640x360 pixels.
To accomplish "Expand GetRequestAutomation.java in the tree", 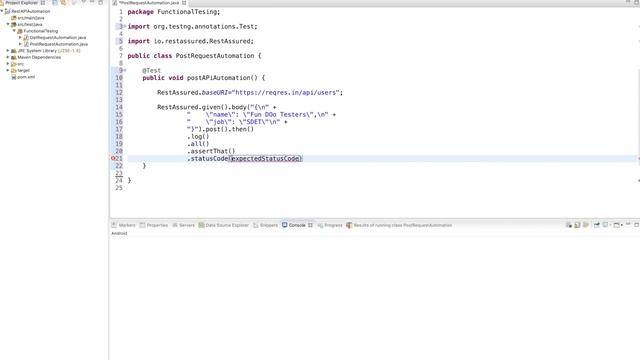I will coord(20,38).
